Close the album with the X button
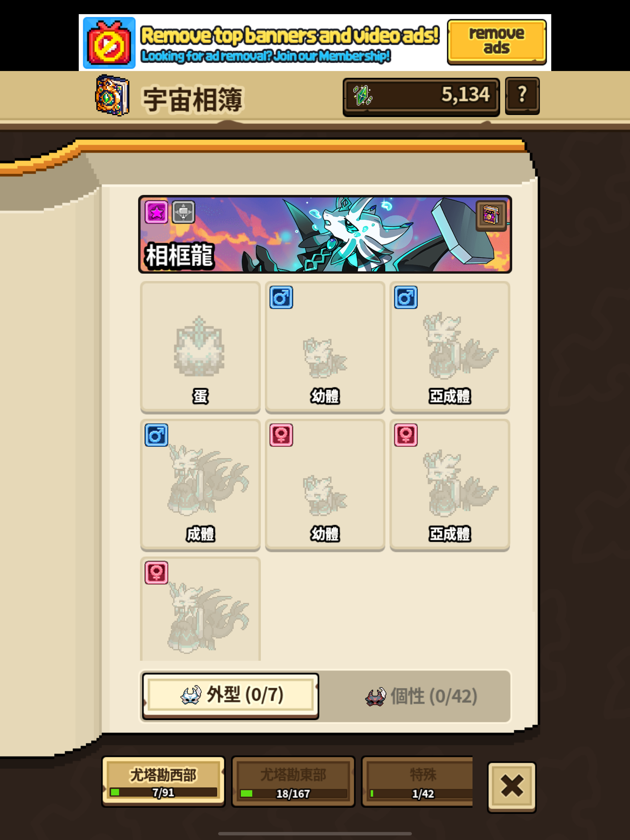Viewport: 630px width, 840px height. point(512,787)
